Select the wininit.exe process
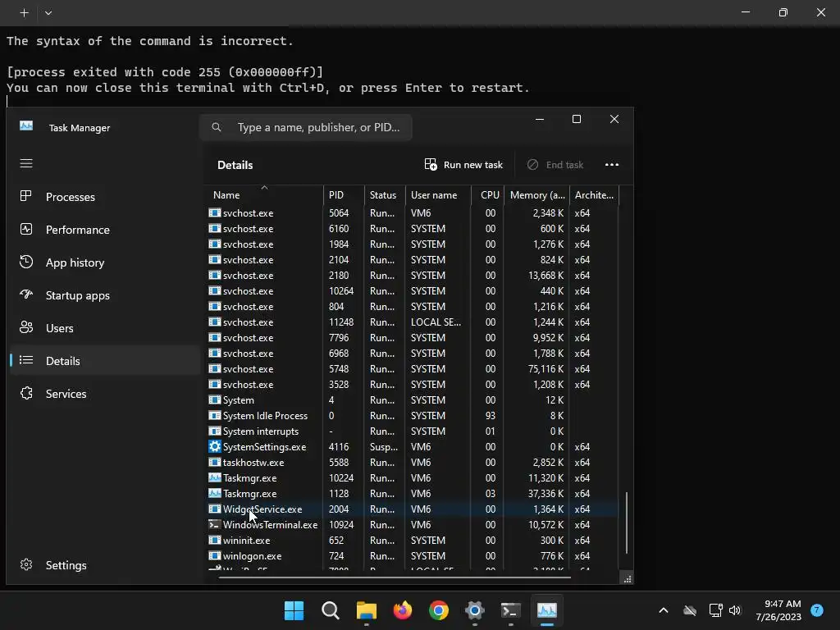840x630 pixels. point(412,540)
